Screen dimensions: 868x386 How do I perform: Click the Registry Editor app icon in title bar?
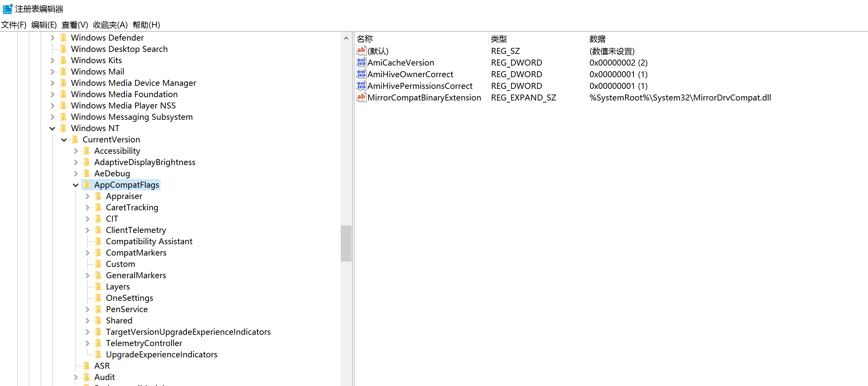(x=7, y=9)
